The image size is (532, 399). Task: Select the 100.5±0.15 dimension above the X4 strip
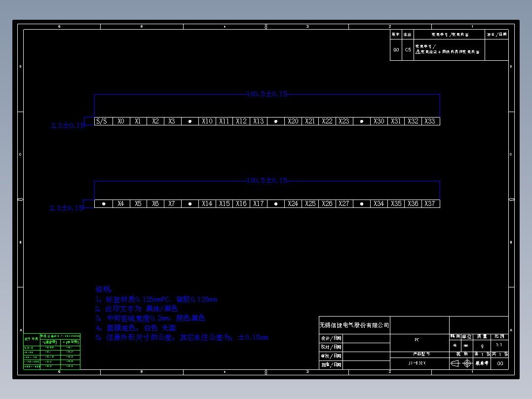[267, 180]
